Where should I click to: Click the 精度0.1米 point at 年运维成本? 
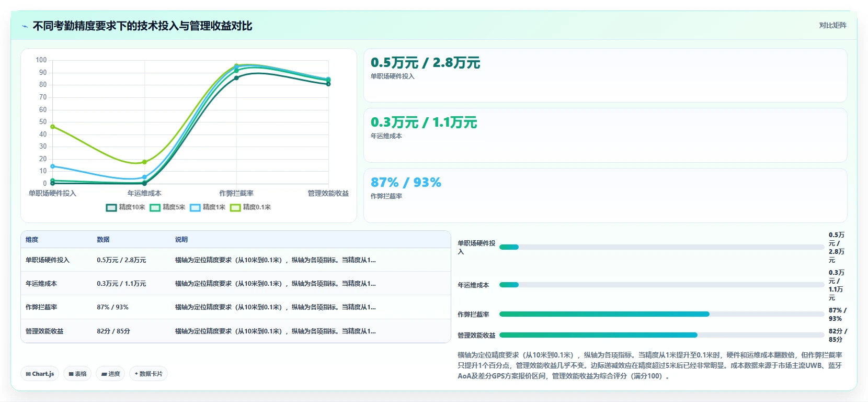click(144, 162)
